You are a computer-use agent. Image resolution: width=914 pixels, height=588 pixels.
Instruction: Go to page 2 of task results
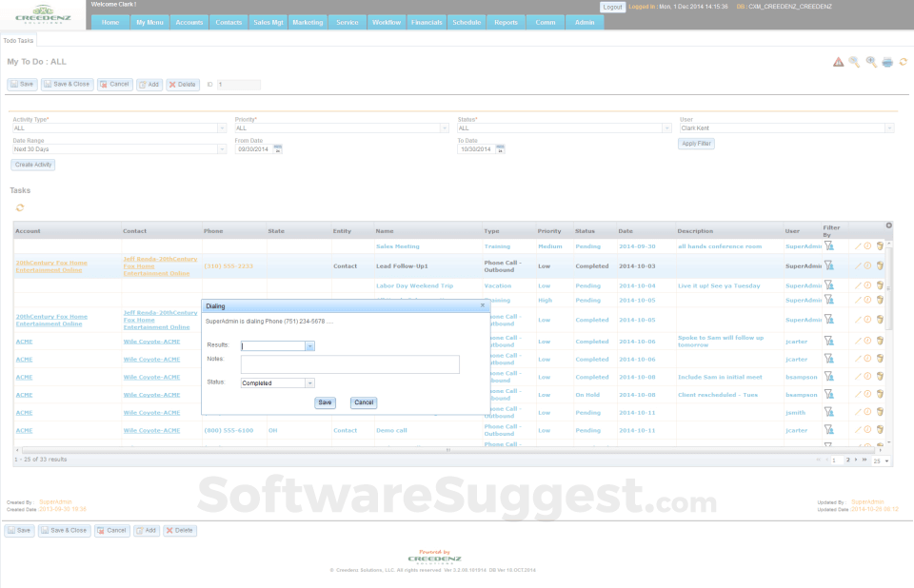pyautogui.click(x=848, y=460)
